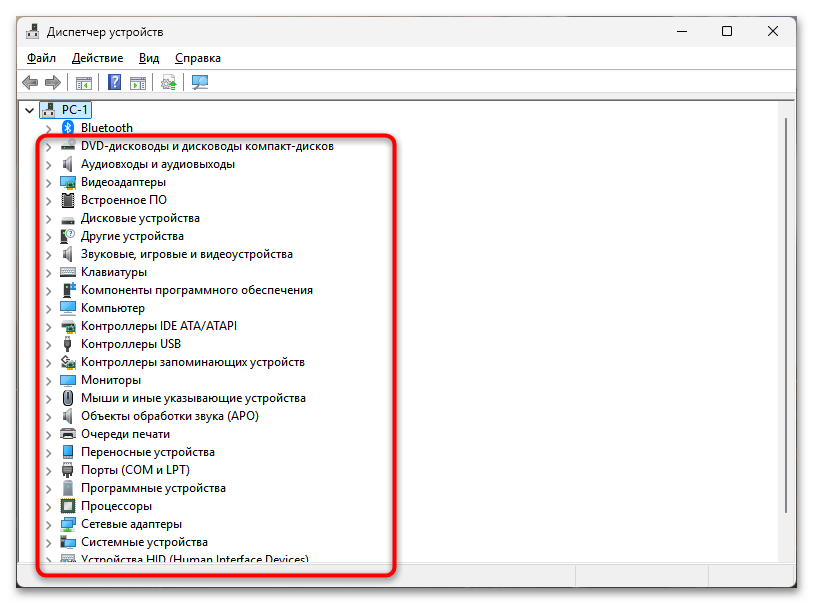Select the Клавиатуры label
This screenshot has height=604, width=813.
(114, 272)
